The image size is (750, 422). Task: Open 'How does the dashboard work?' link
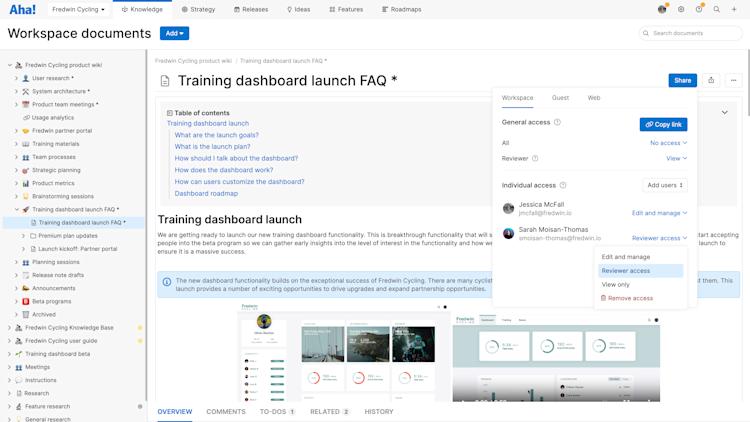coord(224,170)
